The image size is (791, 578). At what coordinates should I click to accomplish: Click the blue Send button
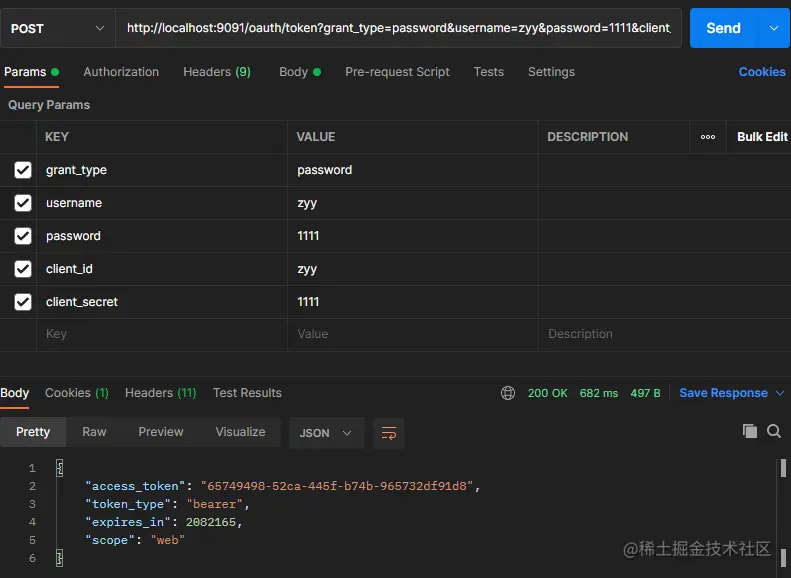[x=723, y=28]
